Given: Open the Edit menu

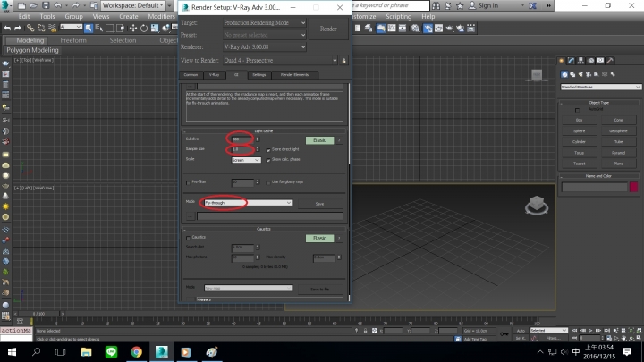Looking at the screenshot, I should tap(24, 16).
